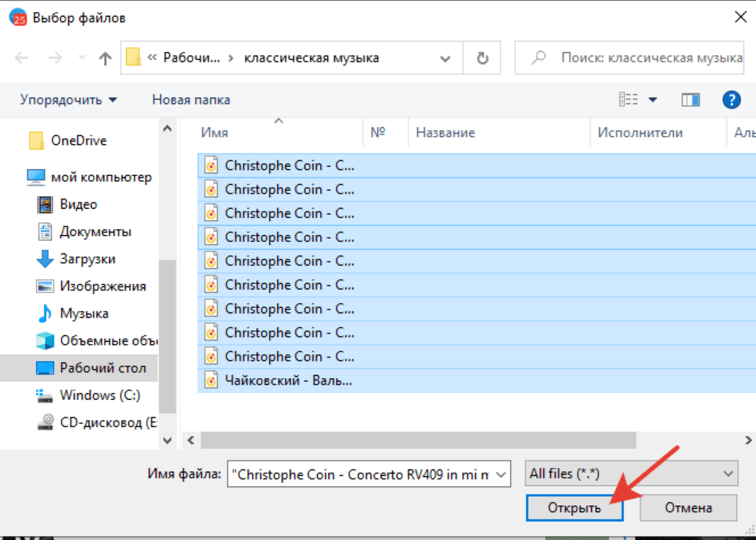This screenshot has width=756, height=540.
Task: Click the Refresh folder icon
Action: click(x=482, y=59)
